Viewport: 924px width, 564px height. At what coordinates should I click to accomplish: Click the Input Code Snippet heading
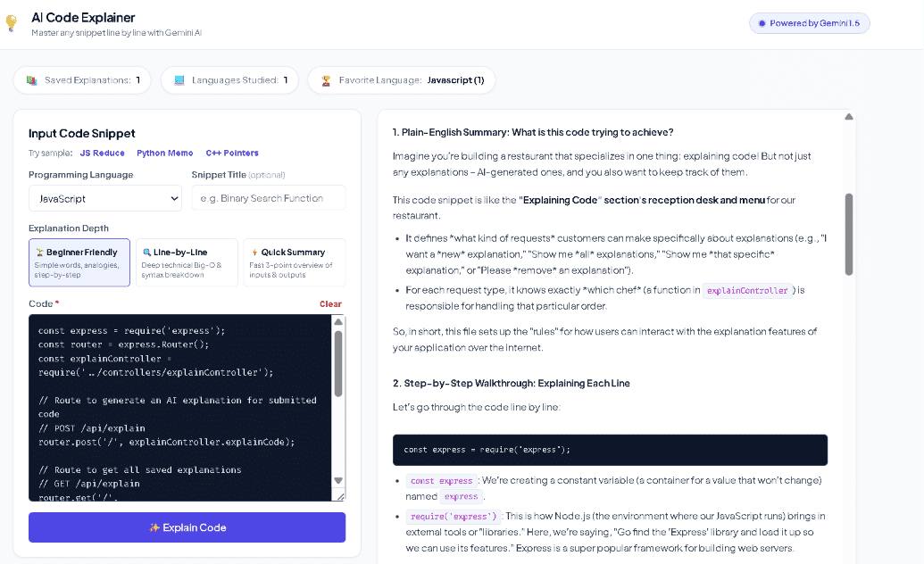[x=82, y=133]
